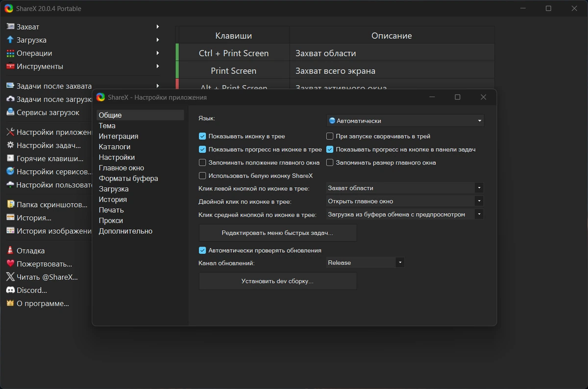
Task: Expand the Захват submenu arrow
Action: (x=158, y=26)
